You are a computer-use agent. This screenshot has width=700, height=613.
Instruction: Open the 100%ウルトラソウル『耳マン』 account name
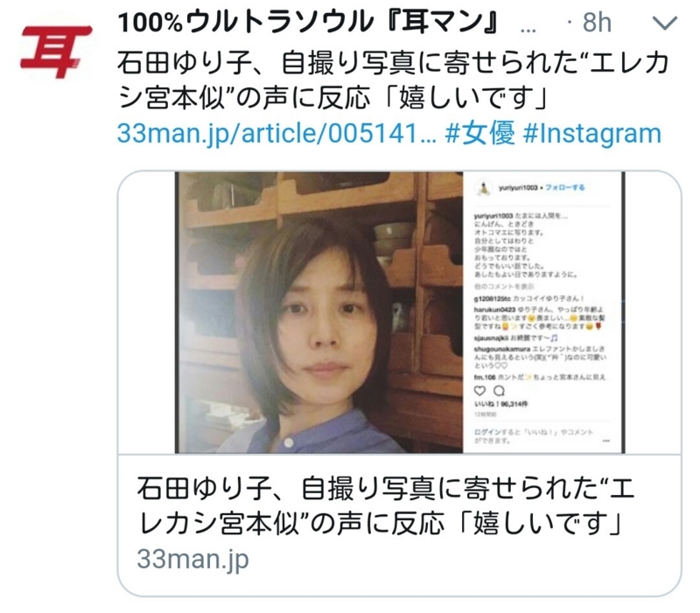(308, 22)
